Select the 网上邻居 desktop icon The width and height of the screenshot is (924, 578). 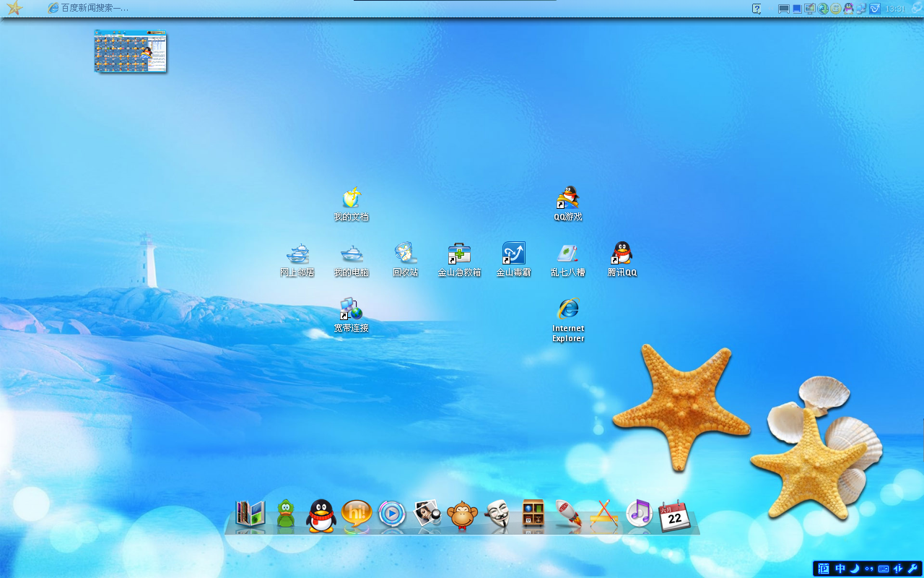(297, 260)
